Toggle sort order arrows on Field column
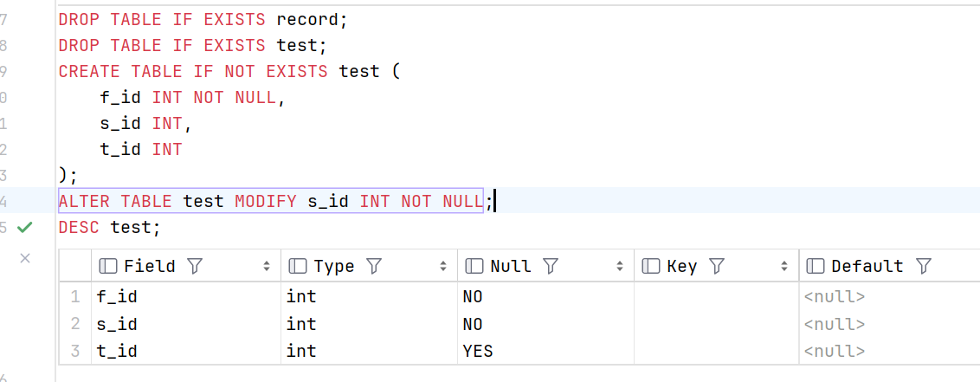Image resolution: width=980 pixels, height=382 pixels. (267, 266)
